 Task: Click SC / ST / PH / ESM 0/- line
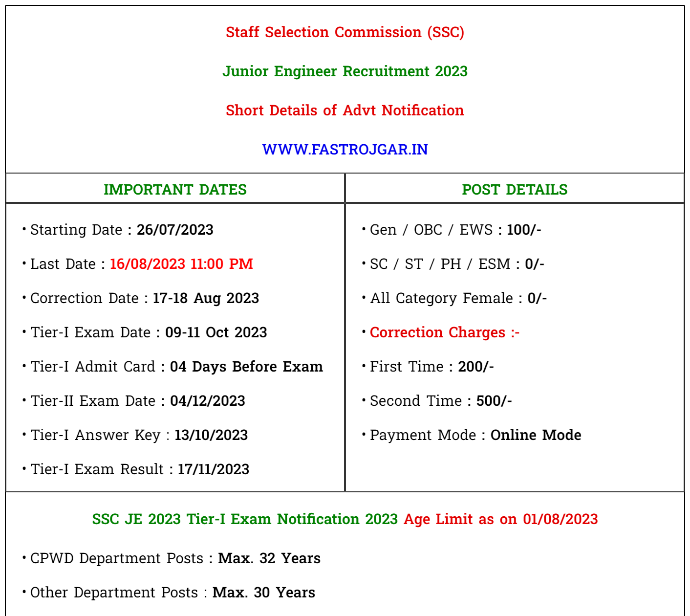[457, 264]
